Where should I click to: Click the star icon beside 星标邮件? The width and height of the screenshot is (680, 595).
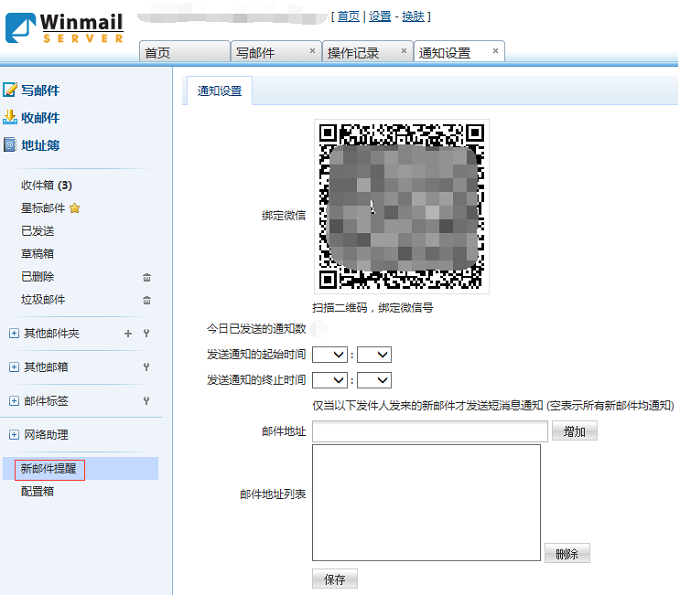(x=75, y=208)
